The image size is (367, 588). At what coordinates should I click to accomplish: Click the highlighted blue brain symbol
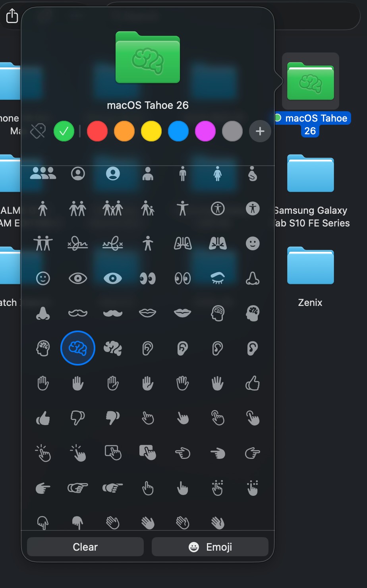tap(78, 348)
